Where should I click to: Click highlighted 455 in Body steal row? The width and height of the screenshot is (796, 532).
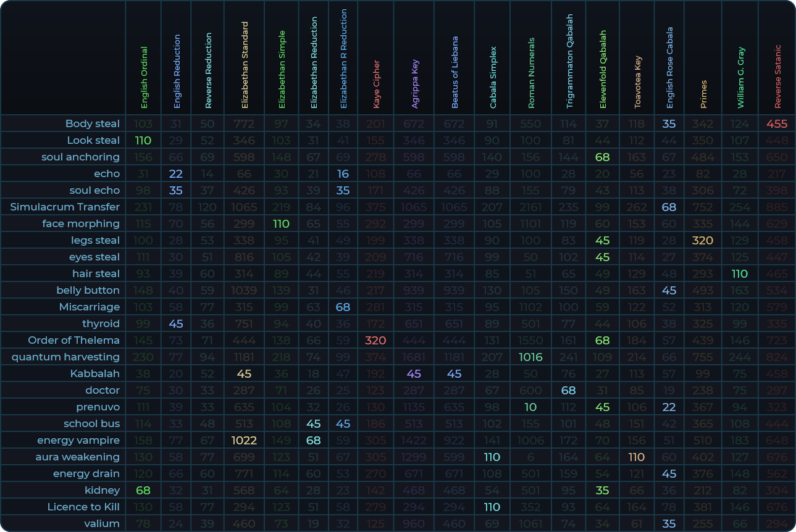777,123
